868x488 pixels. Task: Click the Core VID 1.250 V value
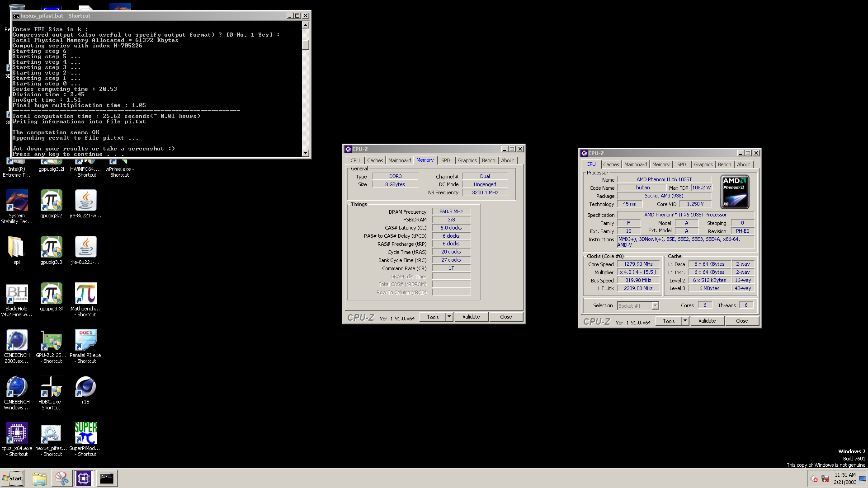tap(695, 204)
